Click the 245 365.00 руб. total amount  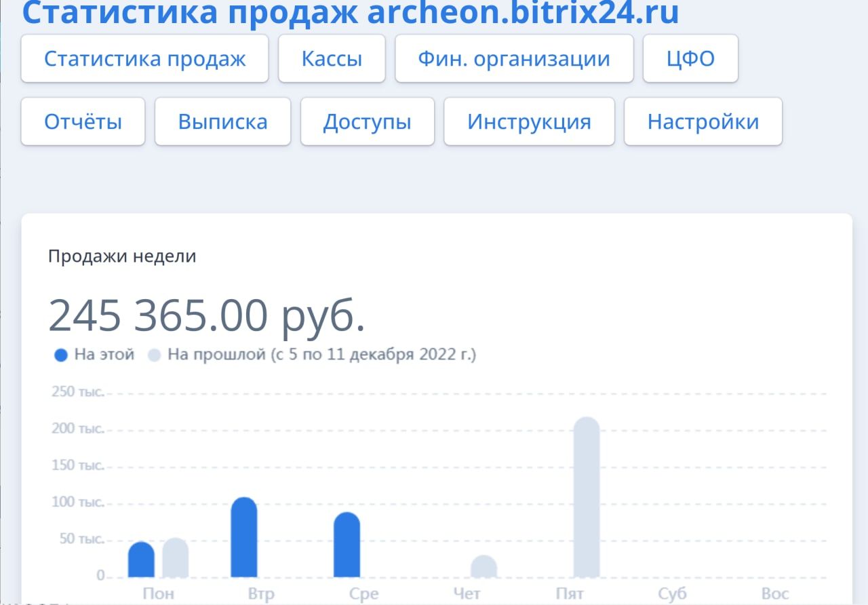207,316
